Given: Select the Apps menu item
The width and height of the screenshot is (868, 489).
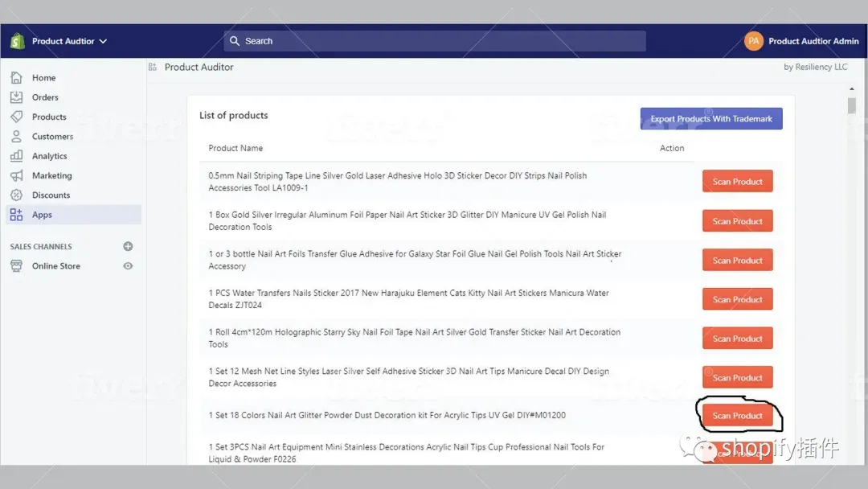Looking at the screenshot, I should 74,215.
